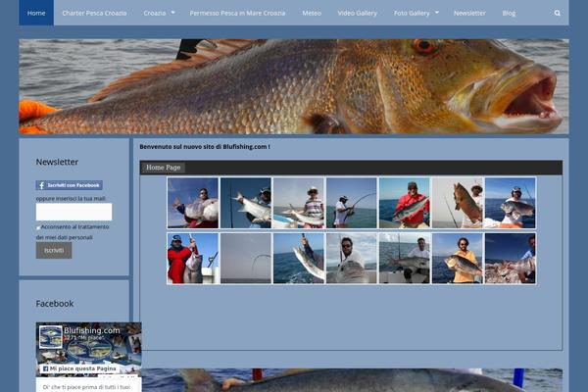Screen dimensions: 588x392
Task: Open first thumbnail in top gallery row
Action: [x=193, y=203]
